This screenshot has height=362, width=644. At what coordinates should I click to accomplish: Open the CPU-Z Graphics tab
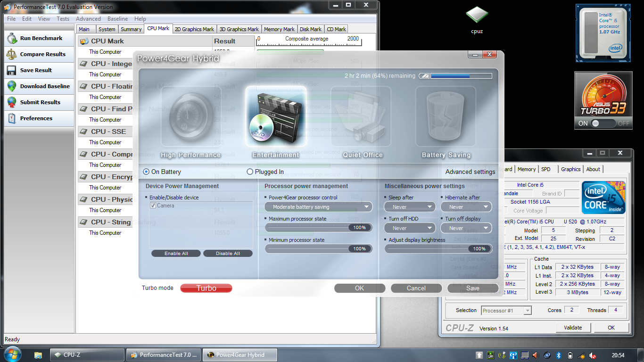click(x=570, y=169)
